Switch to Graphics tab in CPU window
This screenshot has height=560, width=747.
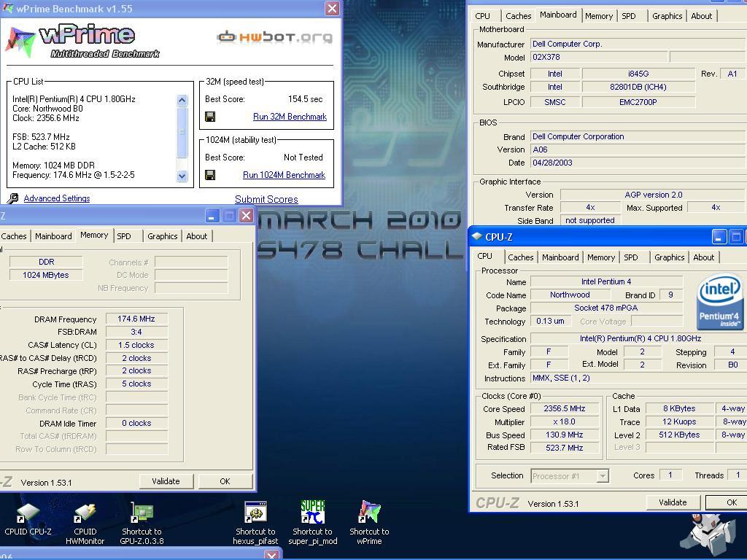click(x=670, y=257)
